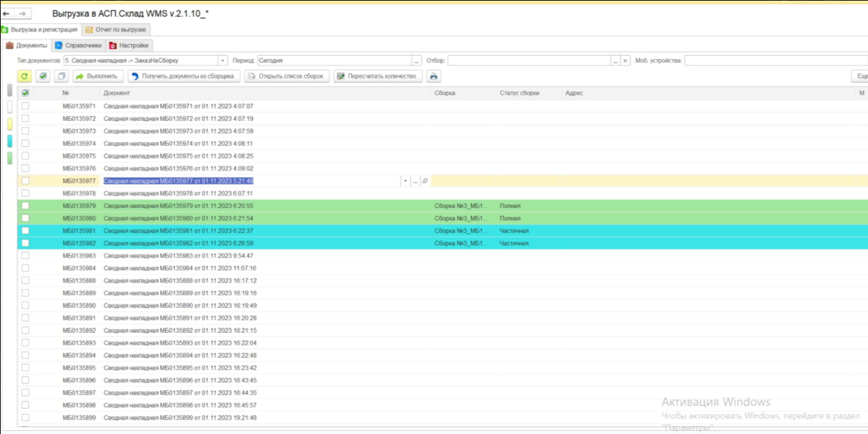868x434 pixels.
Task: Click the check-all toolbar icon
Action: (x=43, y=76)
